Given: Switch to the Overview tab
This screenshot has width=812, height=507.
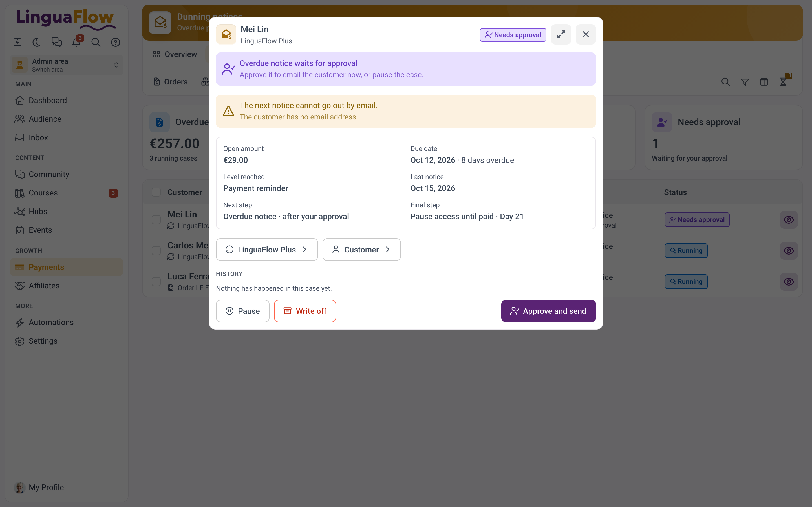Looking at the screenshot, I should coord(175,54).
